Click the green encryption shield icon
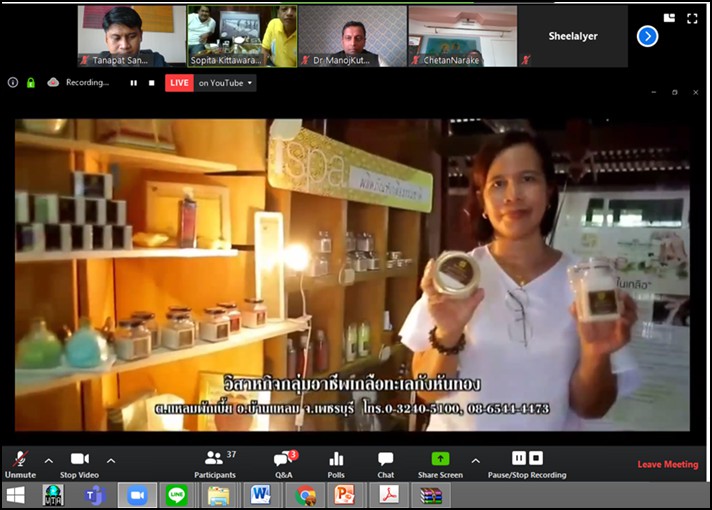The image size is (712, 510). (x=31, y=83)
